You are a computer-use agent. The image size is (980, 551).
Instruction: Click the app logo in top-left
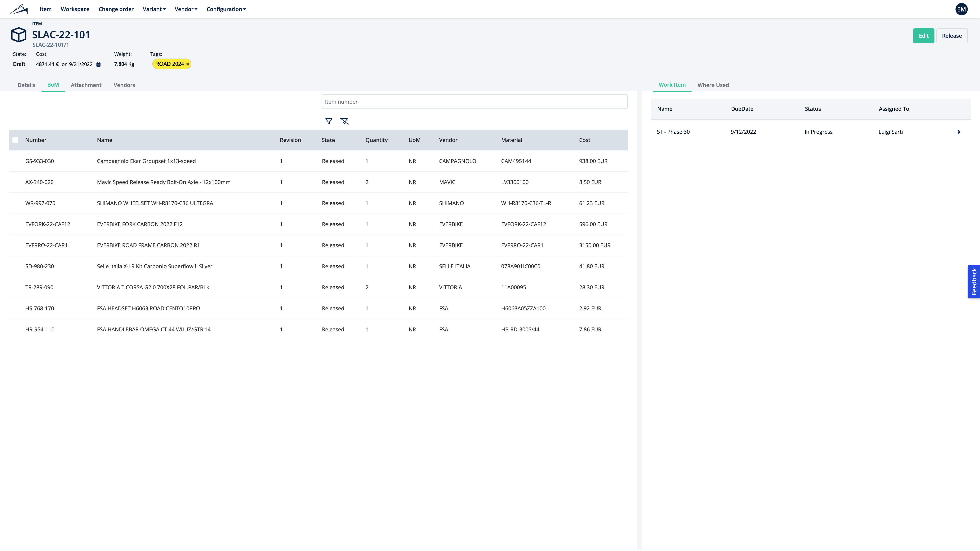click(19, 9)
